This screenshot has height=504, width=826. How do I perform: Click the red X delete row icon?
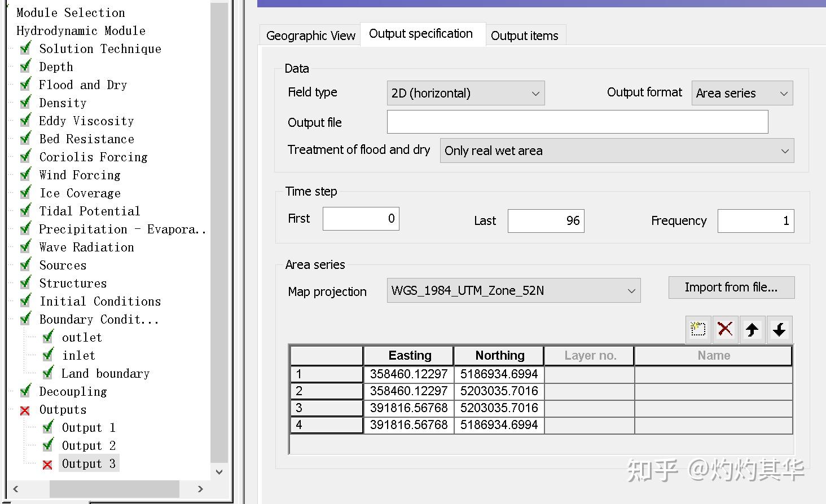click(x=725, y=329)
